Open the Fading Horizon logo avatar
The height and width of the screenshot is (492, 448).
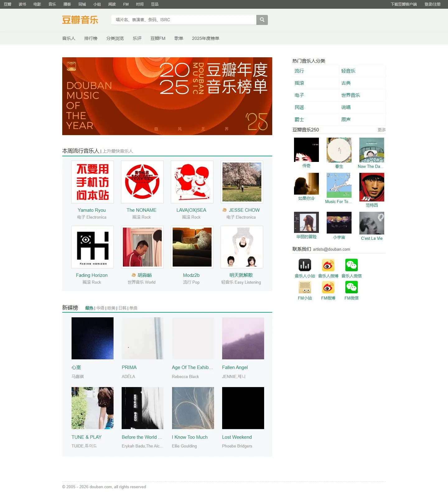(92, 247)
